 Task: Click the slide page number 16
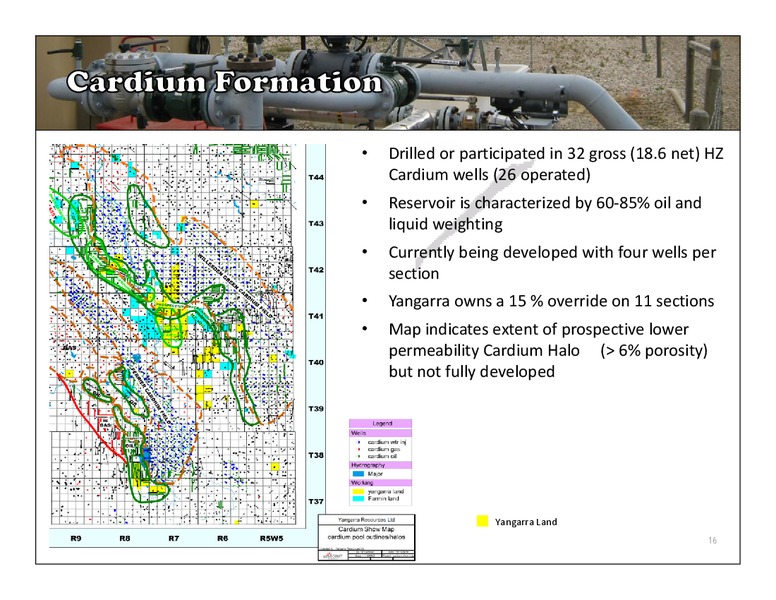click(713, 540)
